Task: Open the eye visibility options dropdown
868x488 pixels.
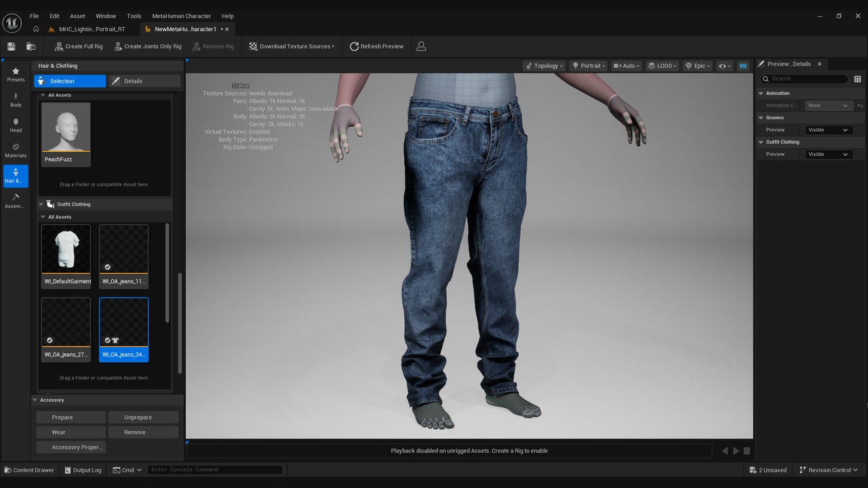Action: tap(725, 66)
